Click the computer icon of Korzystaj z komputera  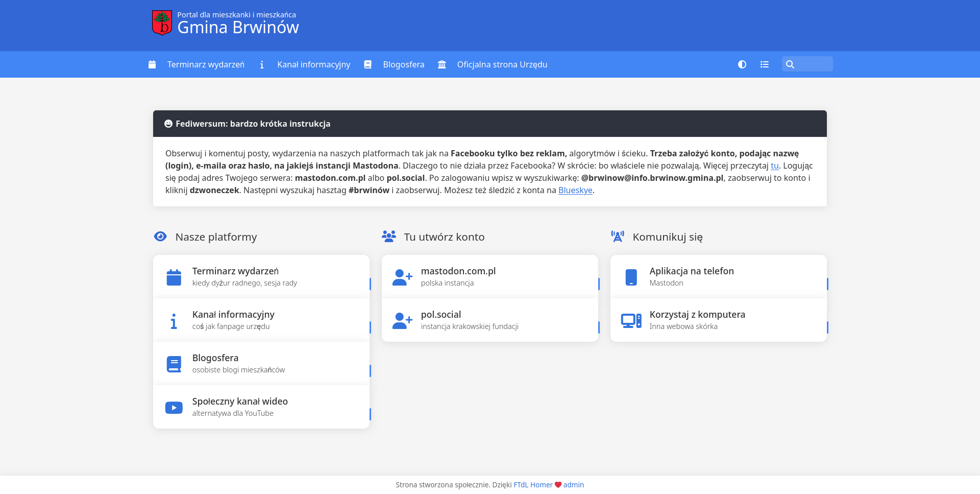(631, 321)
